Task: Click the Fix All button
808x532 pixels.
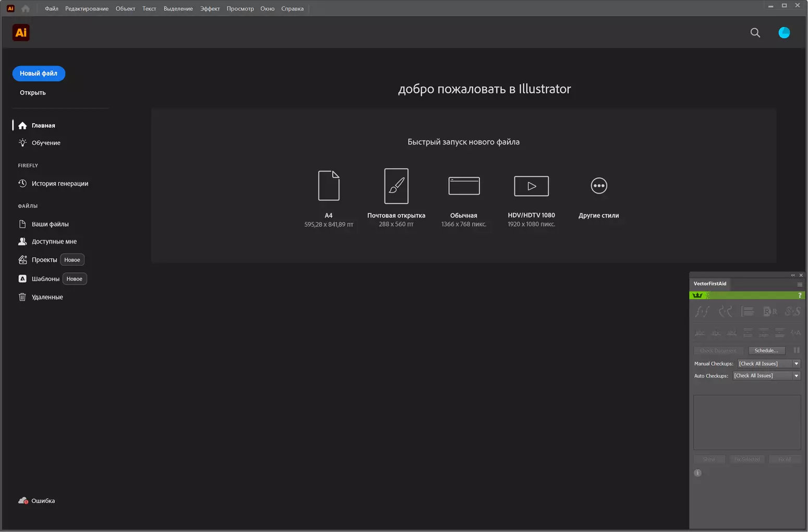Action: pyautogui.click(x=784, y=460)
